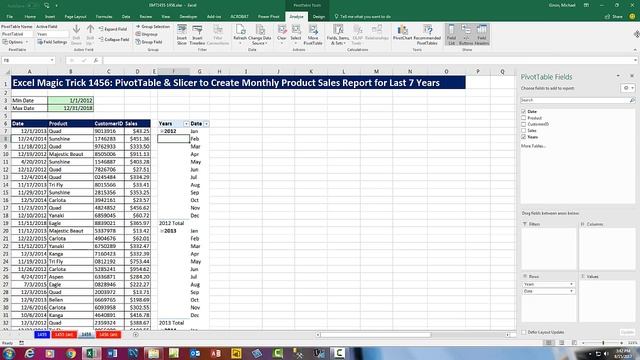Switch to the 1456 (an) sheet tab
The height and width of the screenshot is (360, 640).
tap(108, 335)
